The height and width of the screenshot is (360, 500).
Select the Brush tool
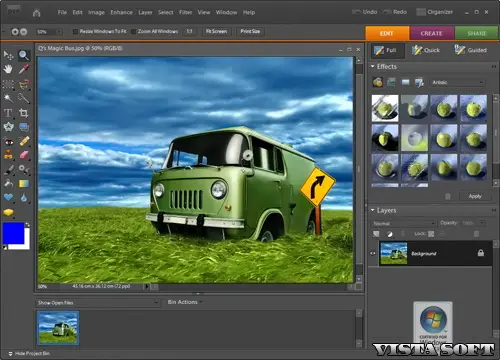8,170
